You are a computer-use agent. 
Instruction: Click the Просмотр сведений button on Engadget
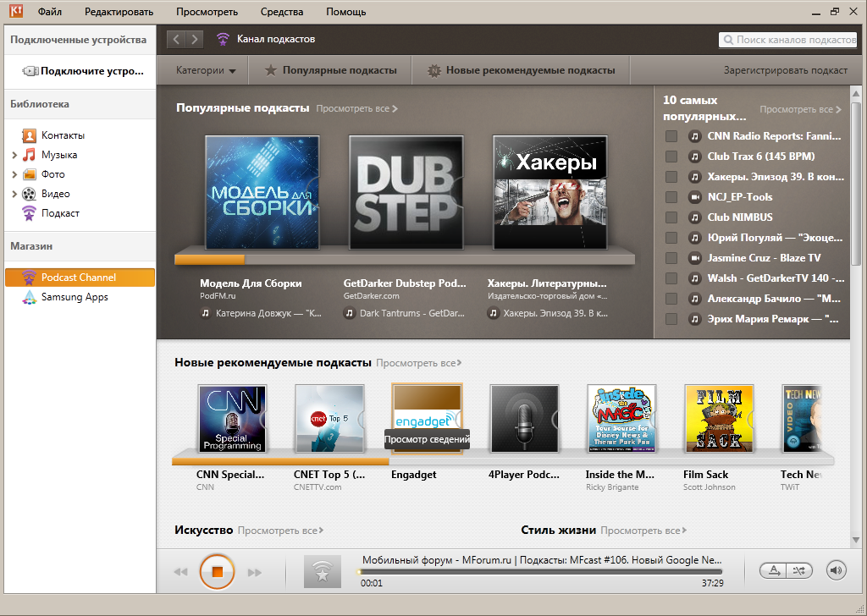[427, 440]
